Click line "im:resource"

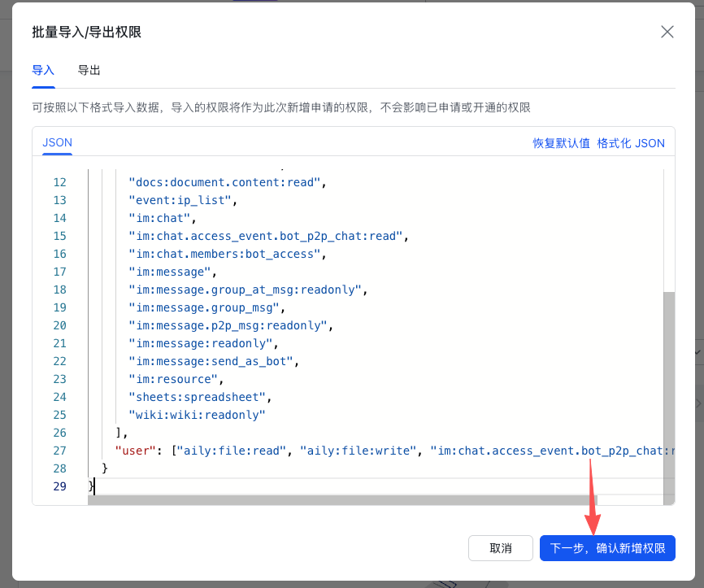tap(176, 380)
